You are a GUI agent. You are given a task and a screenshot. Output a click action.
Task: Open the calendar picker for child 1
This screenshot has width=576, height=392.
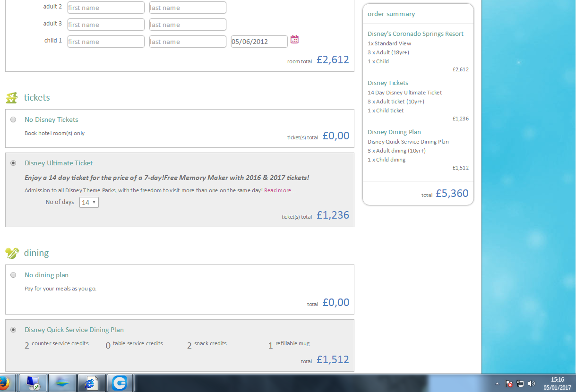tap(294, 39)
